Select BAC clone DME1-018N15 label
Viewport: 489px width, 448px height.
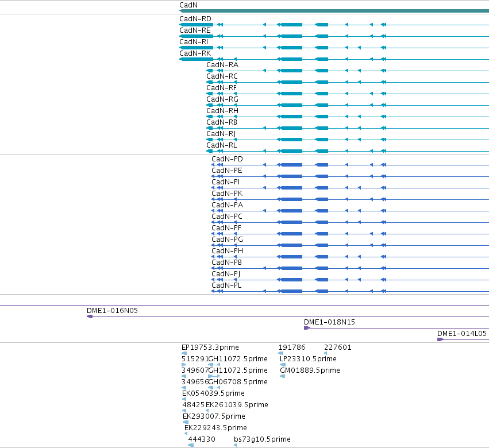329,322
